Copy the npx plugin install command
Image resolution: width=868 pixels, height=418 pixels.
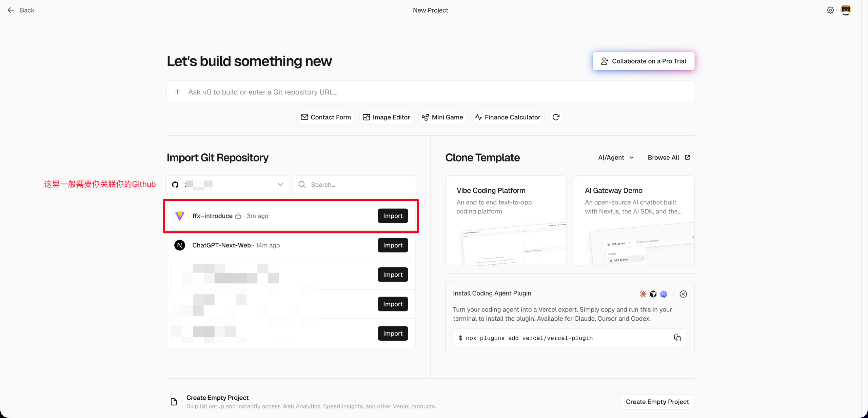click(x=677, y=338)
